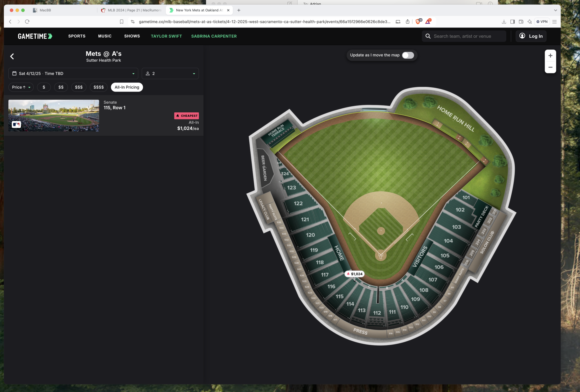The height and width of the screenshot is (392, 580).
Task: Zoom out on the stadium map
Action: (x=550, y=67)
